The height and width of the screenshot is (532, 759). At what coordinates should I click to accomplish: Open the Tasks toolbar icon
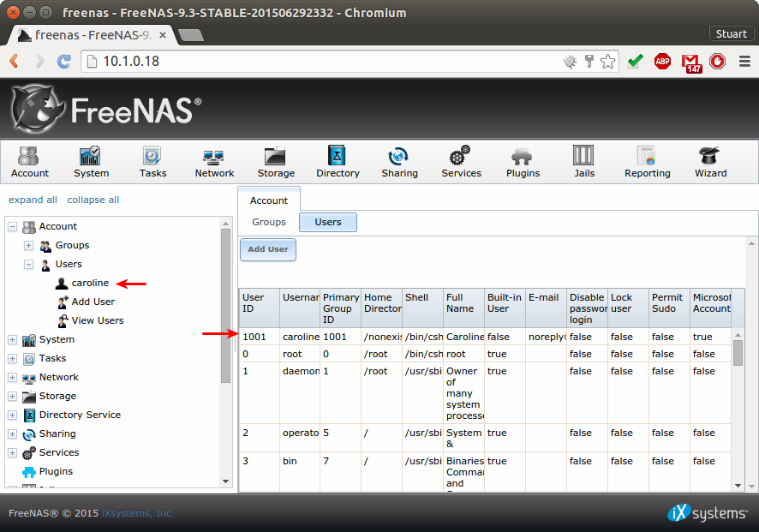pyautogui.click(x=152, y=162)
